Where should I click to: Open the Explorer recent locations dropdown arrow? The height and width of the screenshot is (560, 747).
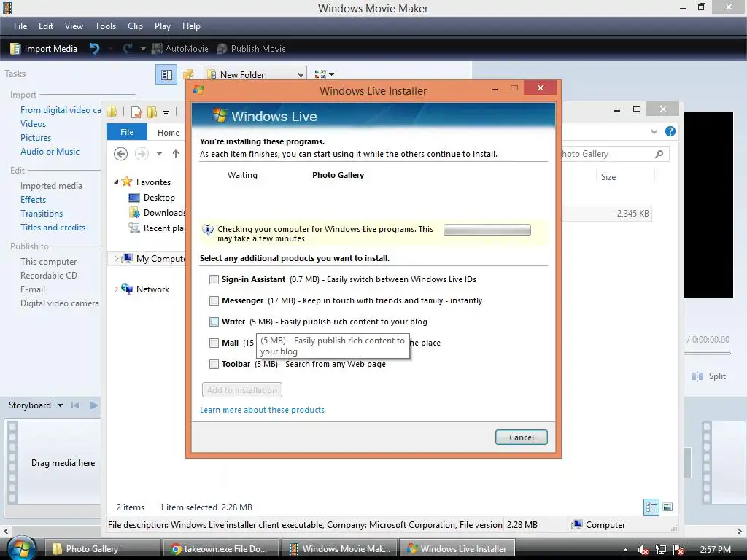point(160,154)
